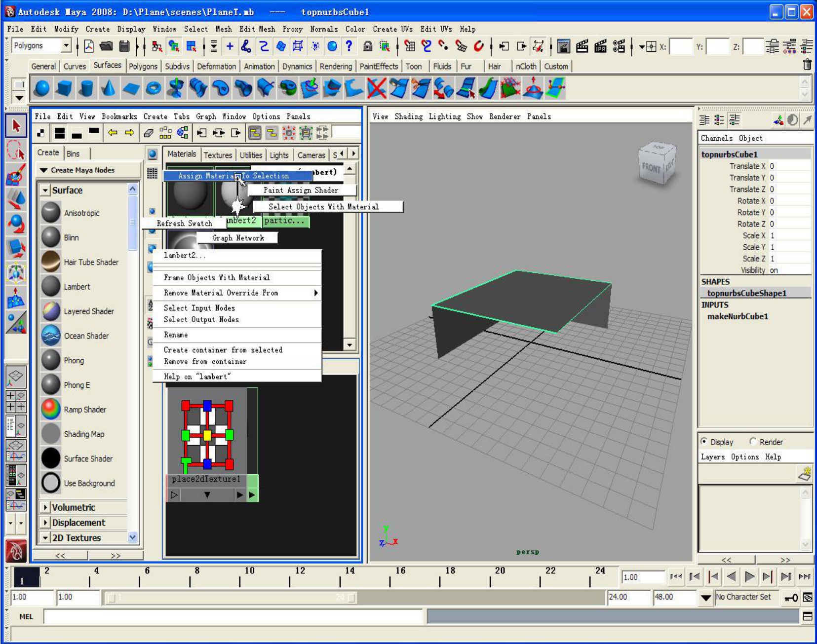
Task: Create a NURBS cylinder from shelf
Action: [86, 89]
